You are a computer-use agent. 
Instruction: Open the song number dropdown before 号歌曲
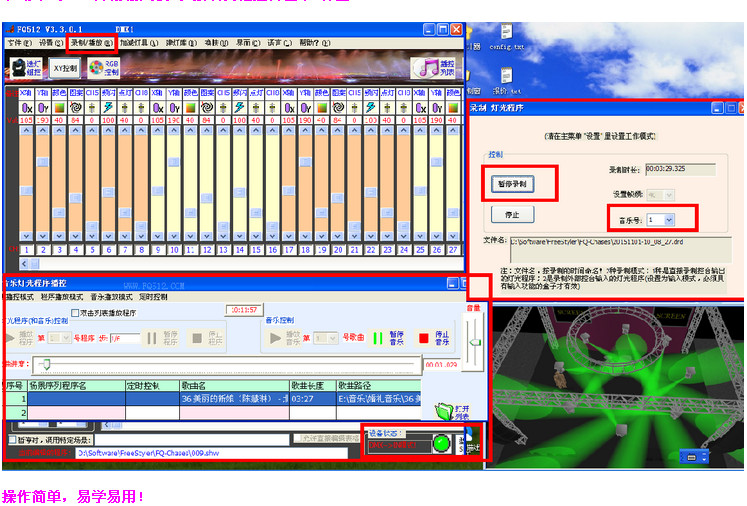point(333,338)
